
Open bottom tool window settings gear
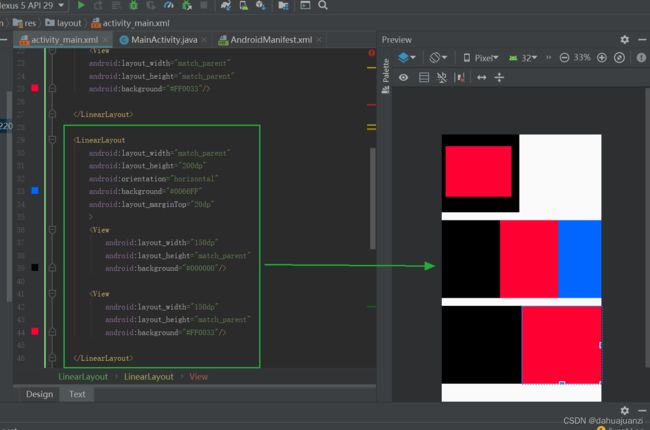(624, 410)
